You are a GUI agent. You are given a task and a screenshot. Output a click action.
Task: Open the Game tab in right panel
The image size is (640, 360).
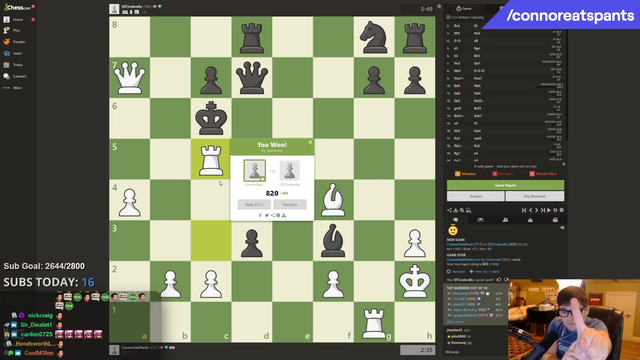(x=464, y=8)
